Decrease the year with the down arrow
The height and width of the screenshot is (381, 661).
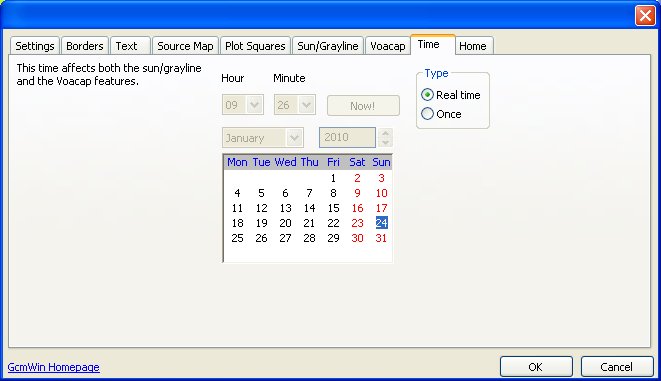(385, 142)
